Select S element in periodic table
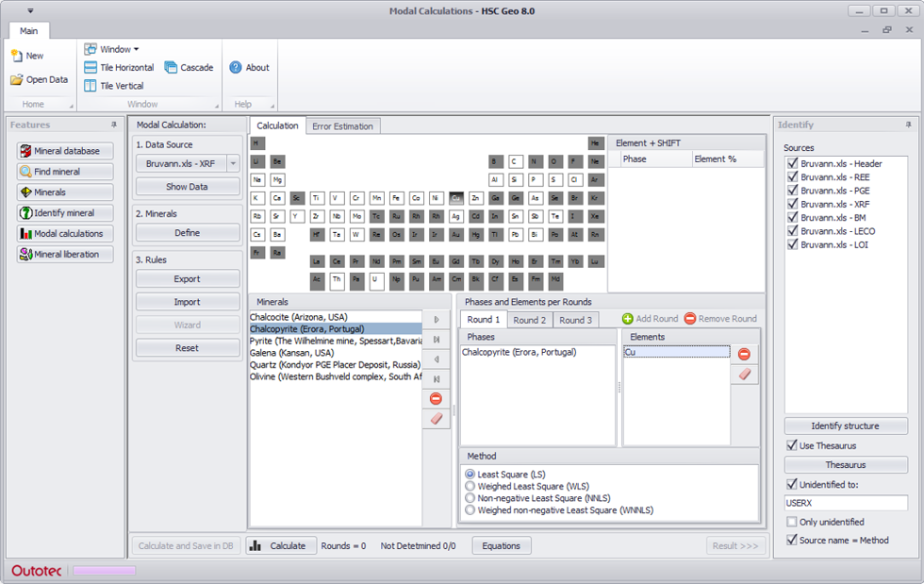924x584 pixels. [x=554, y=180]
